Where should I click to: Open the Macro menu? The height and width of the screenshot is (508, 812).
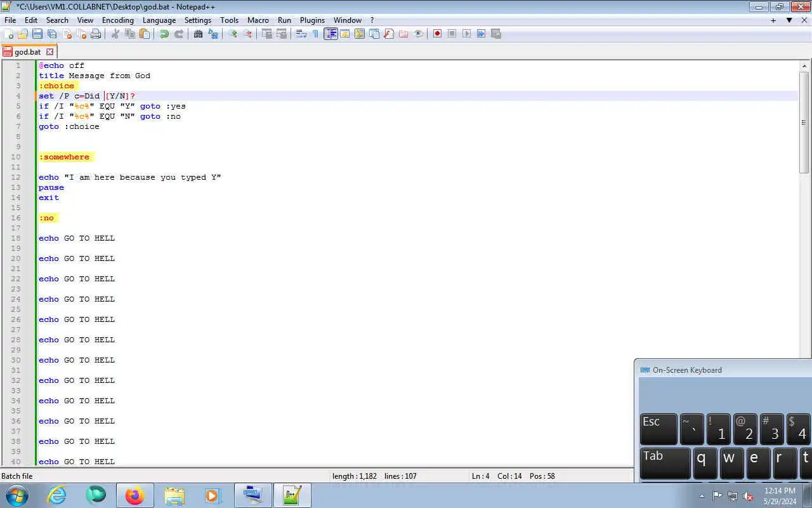point(258,20)
